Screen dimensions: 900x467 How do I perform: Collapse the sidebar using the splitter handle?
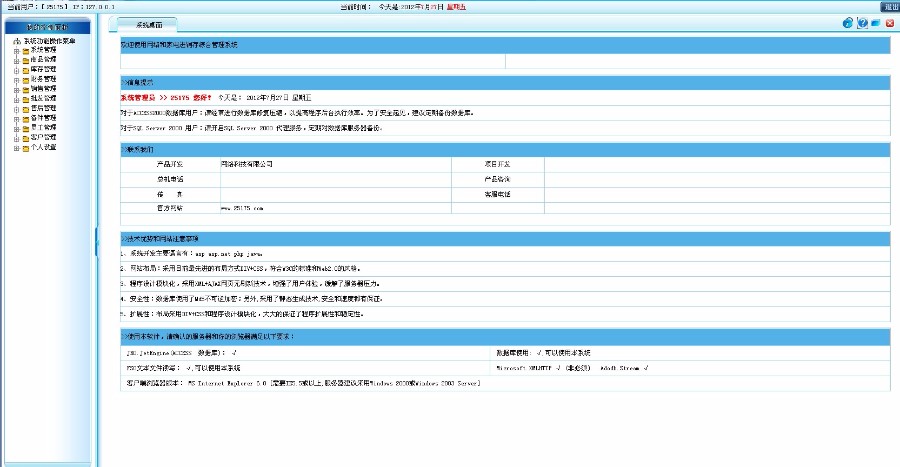(96, 242)
